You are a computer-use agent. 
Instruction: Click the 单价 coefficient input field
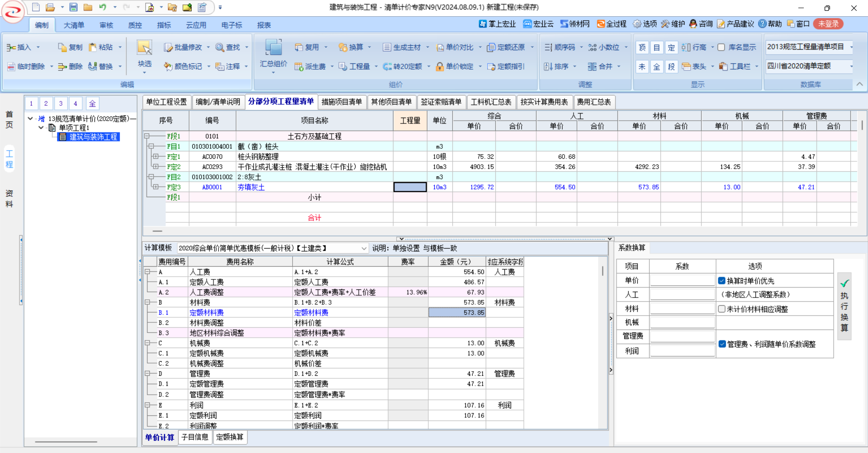pos(682,280)
